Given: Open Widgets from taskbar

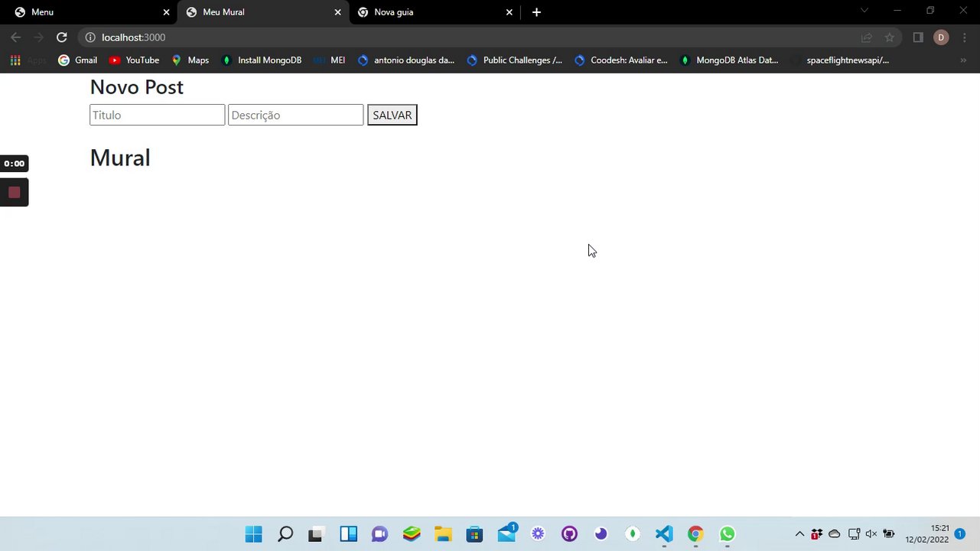Looking at the screenshot, I should [x=349, y=534].
